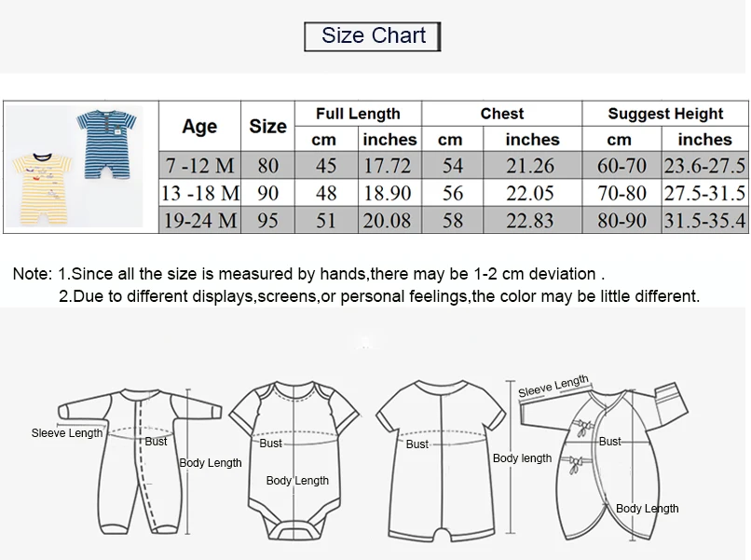Click the size 95 cell
The height and width of the screenshot is (560, 751).
coord(267,220)
